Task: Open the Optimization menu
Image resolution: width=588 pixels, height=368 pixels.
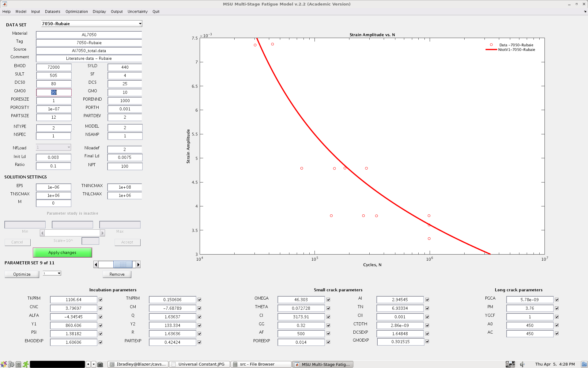Action: pos(77,12)
